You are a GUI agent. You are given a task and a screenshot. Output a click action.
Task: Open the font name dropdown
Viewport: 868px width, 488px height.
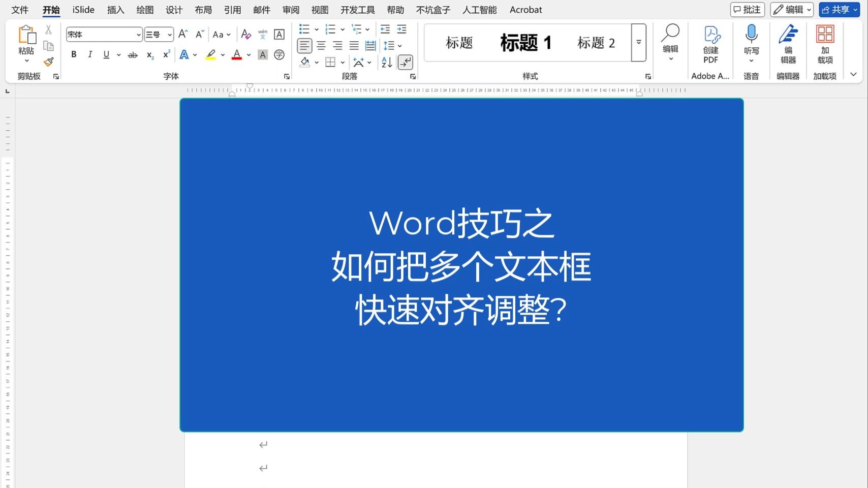tap(138, 34)
